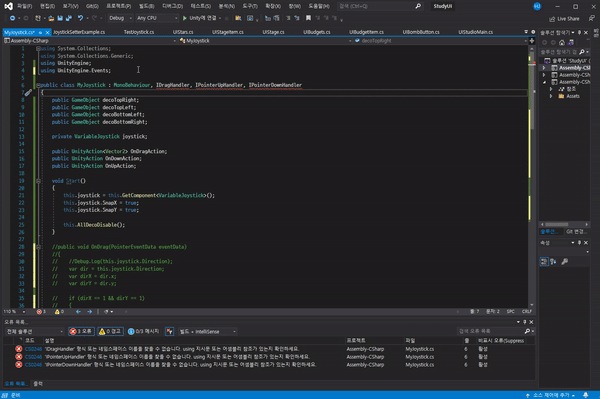Click the properties wrench icon
This screenshot has height=399, width=600.
564,262
